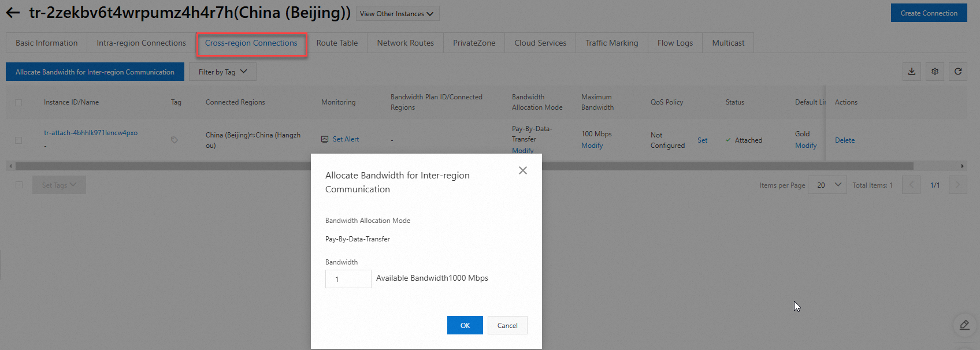Viewport: 980px width, 350px height.
Task: Click the download icon button
Action: [912, 72]
